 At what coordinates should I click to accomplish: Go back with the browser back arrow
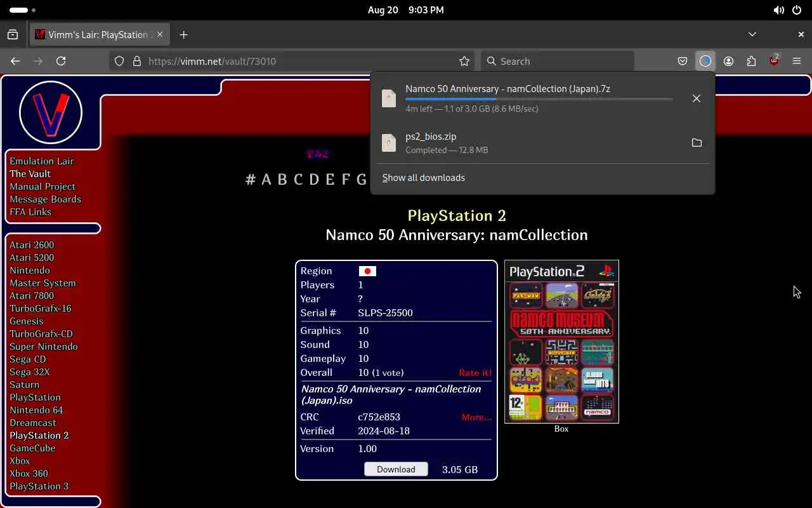[x=15, y=61]
